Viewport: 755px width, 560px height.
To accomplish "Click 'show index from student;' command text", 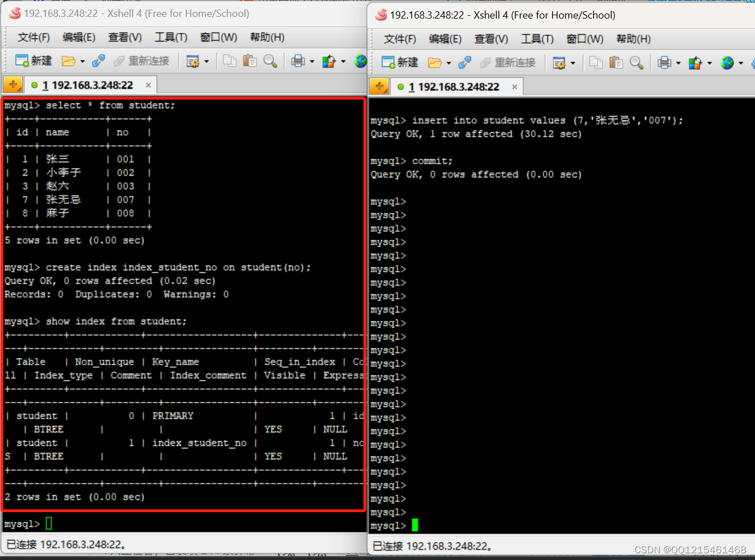I will [116, 321].
